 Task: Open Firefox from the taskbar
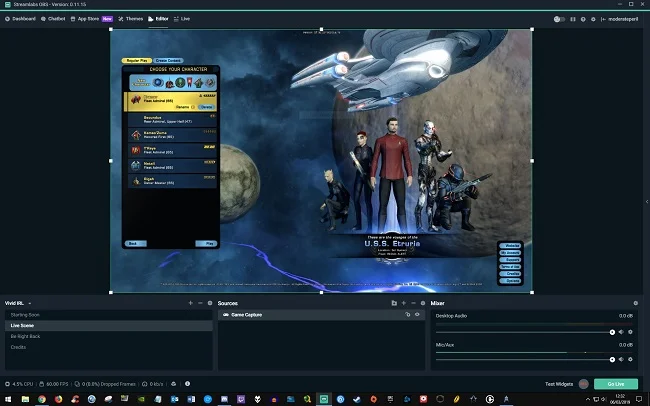tap(58, 399)
